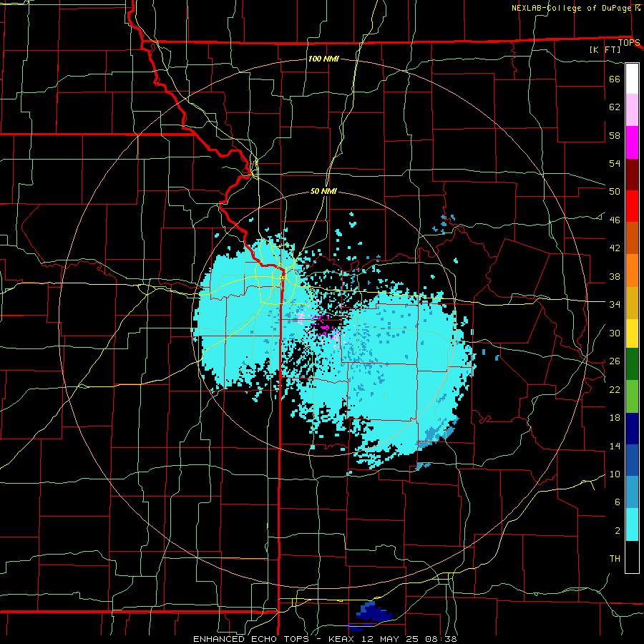Click the yellow 30-34 kft legend swatch
This screenshot has width=644, height=644.
pyautogui.click(x=632, y=333)
